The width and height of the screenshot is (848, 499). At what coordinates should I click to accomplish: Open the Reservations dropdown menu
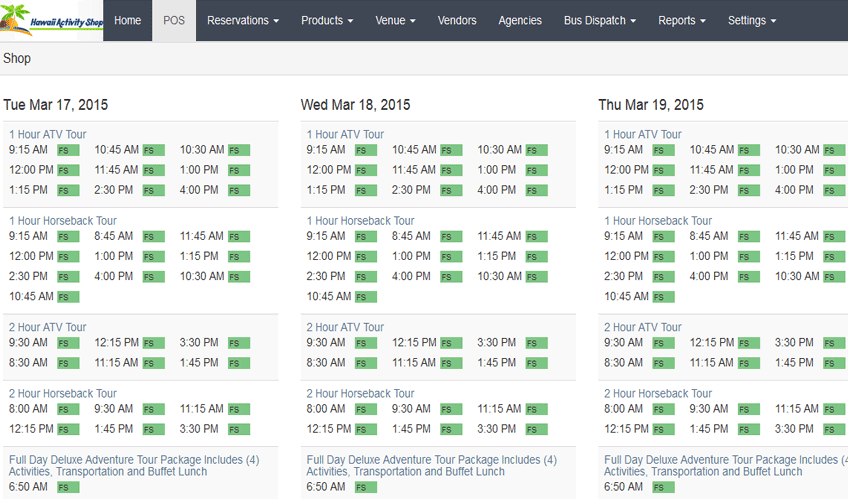pyautogui.click(x=243, y=21)
